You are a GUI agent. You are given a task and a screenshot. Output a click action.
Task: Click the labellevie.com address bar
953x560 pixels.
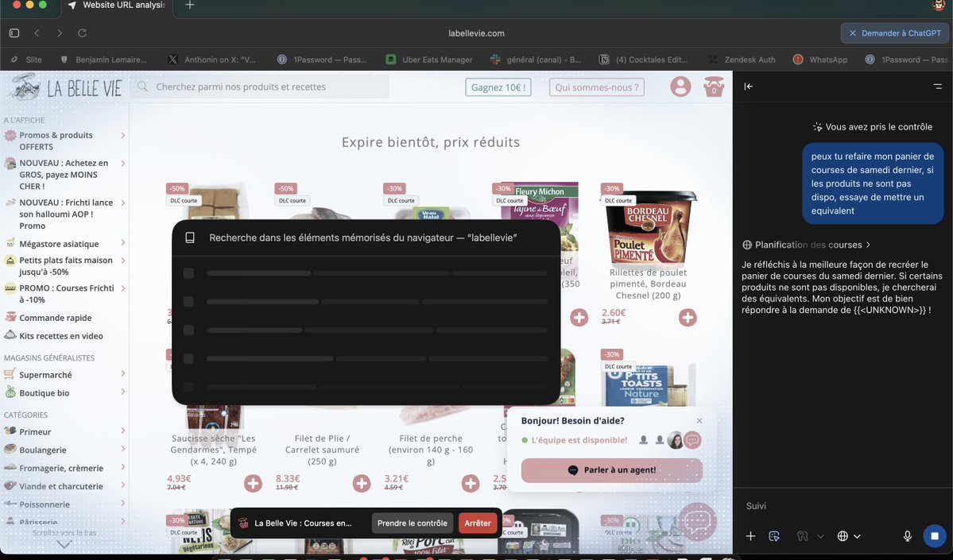click(x=476, y=33)
